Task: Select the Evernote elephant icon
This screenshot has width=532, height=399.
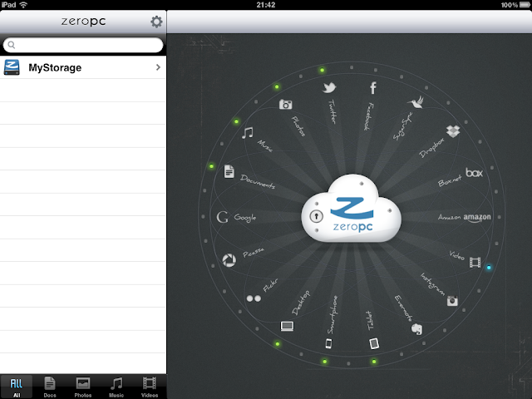Action: pyautogui.click(x=416, y=329)
